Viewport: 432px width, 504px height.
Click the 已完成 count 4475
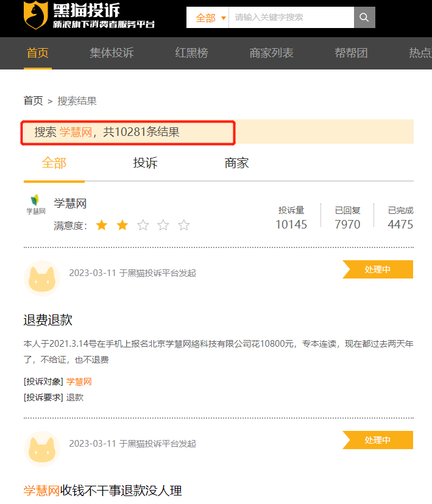coord(400,224)
